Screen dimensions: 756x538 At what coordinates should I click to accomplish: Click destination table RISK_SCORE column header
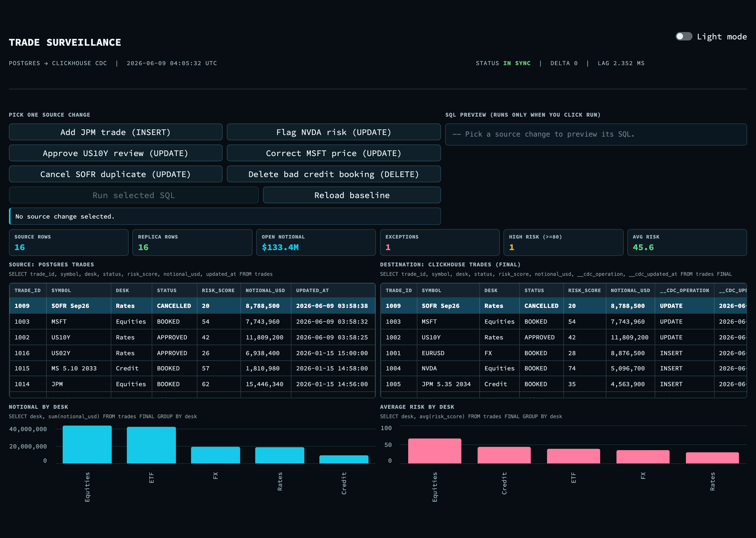coord(585,291)
